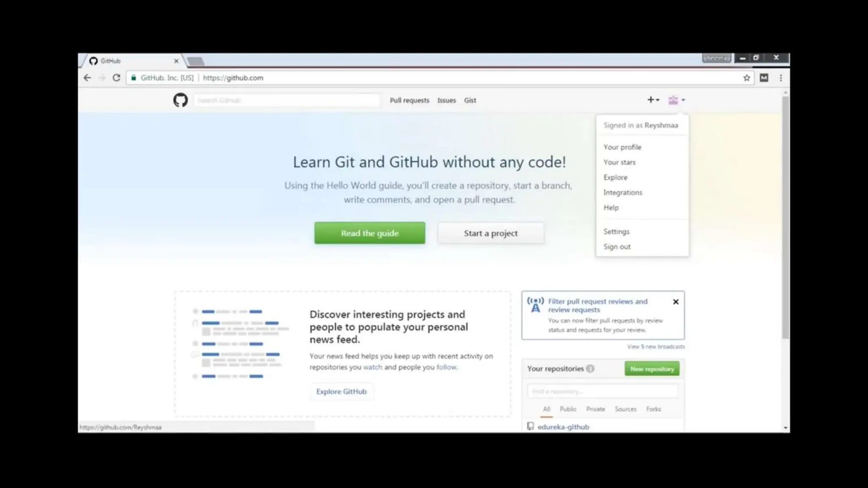Toggle the user avatar dropdown
This screenshot has height=488, width=868.
[676, 100]
